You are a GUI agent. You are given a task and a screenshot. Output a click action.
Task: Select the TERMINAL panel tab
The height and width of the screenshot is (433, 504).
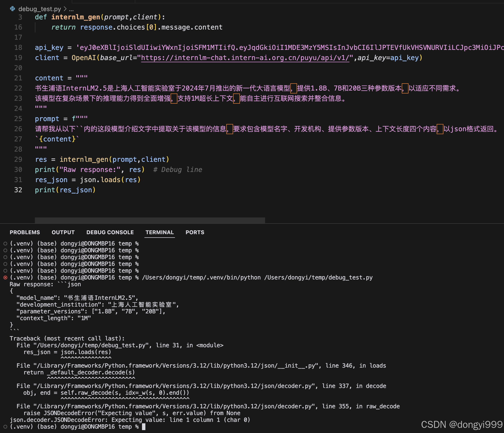[160, 232]
